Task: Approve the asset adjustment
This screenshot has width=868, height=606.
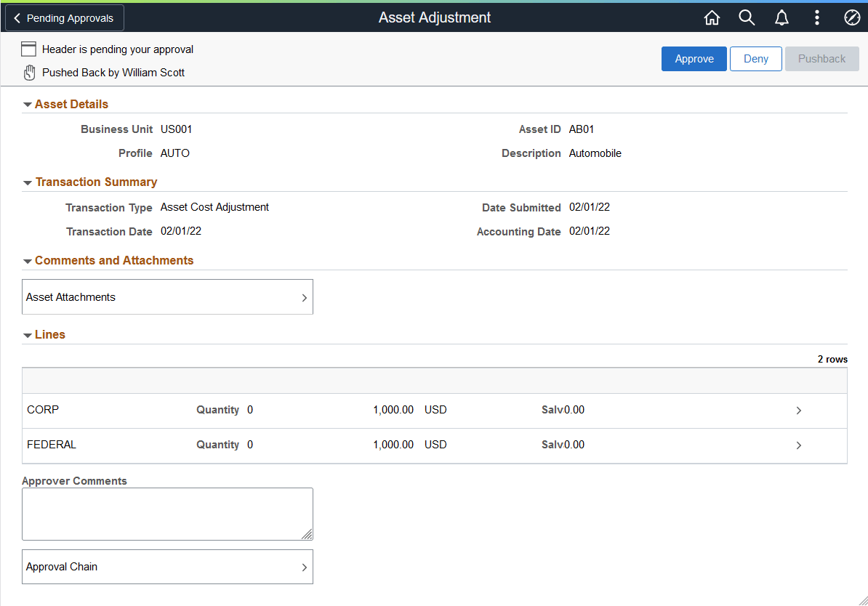Action: (694, 58)
